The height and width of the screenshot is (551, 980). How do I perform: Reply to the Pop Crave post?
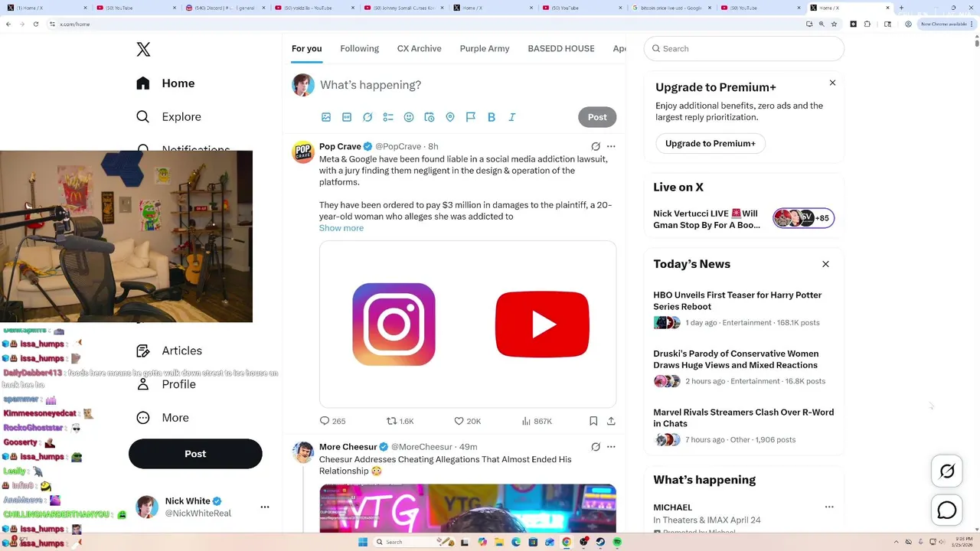(332, 421)
